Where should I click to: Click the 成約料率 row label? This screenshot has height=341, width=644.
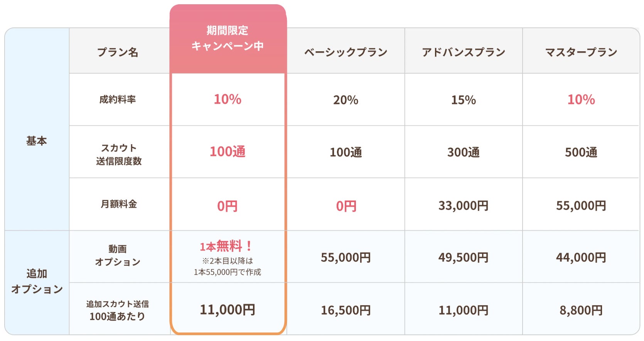[x=118, y=100]
